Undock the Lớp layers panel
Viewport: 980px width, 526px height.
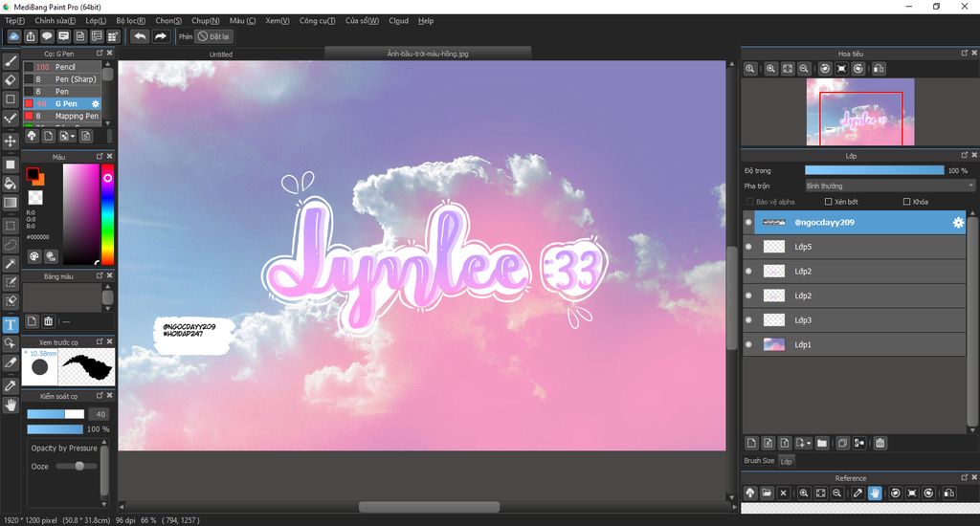pos(965,155)
